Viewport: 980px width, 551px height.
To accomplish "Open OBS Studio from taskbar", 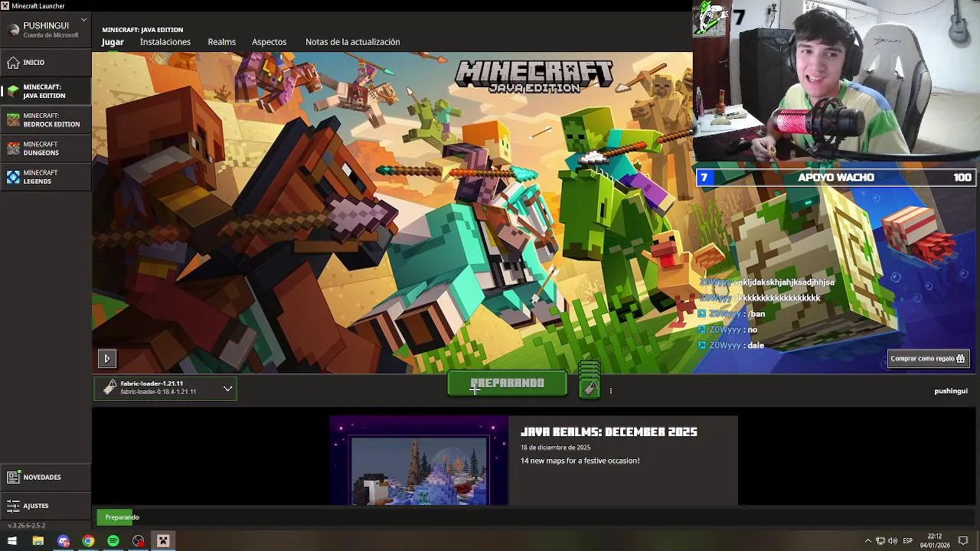I will 139,541.
